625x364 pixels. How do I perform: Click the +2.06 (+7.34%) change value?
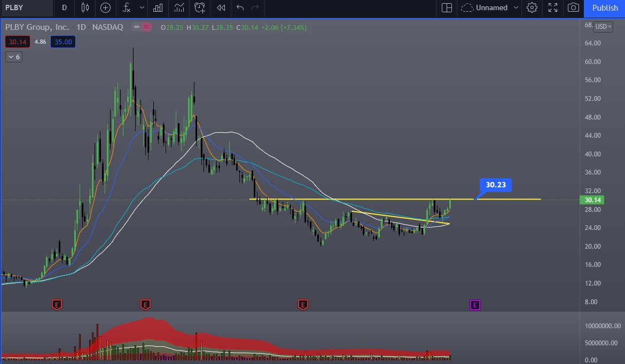[284, 27]
